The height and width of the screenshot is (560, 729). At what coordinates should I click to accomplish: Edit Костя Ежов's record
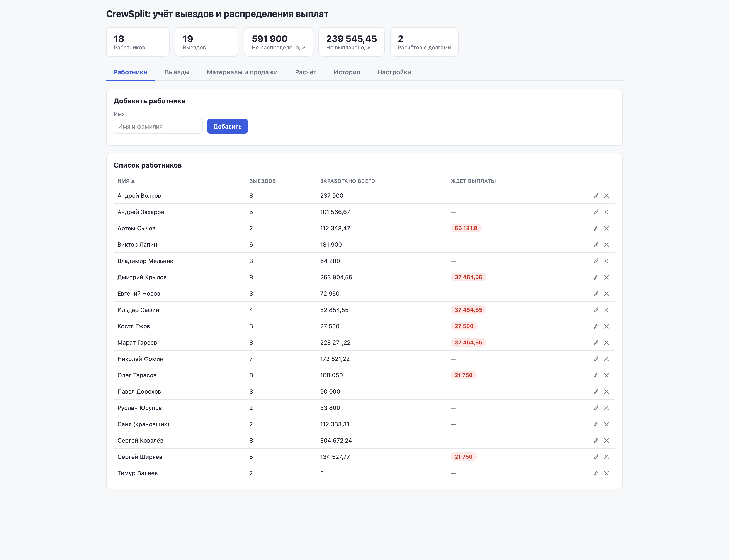pyautogui.click(x=596, y=326)
